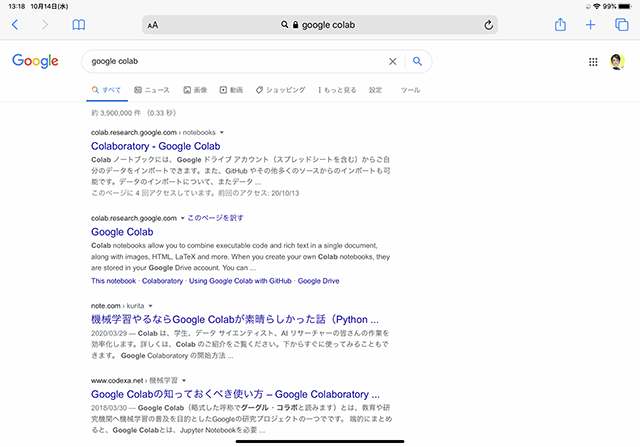Expand dropdown arrow beside www.codexa.net › 機械学習

184,380
